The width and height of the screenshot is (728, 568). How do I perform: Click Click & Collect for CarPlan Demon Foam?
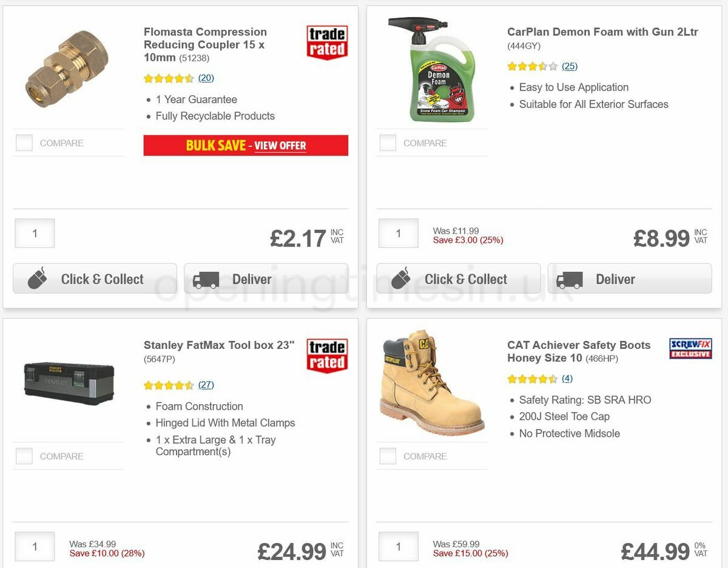457,279
